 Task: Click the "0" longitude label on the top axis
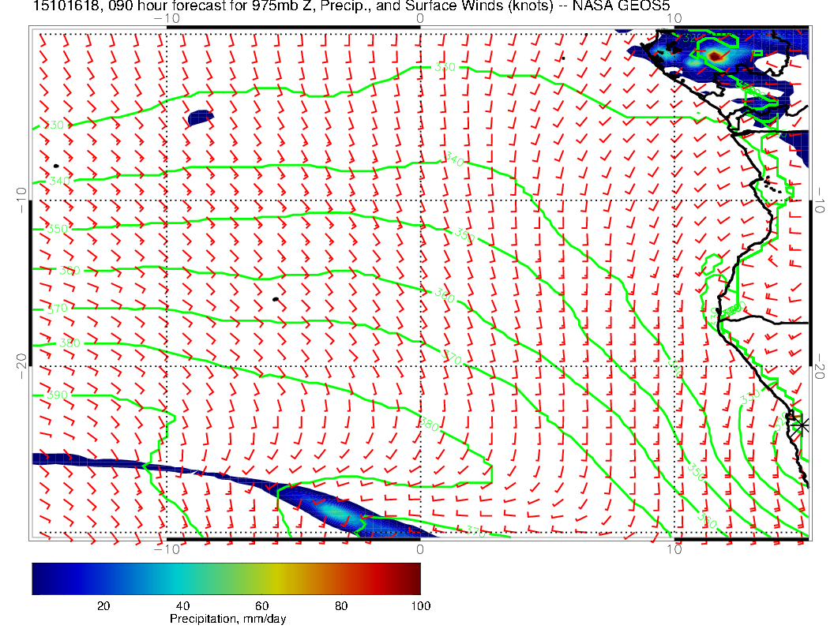click(x=419, y=17)
